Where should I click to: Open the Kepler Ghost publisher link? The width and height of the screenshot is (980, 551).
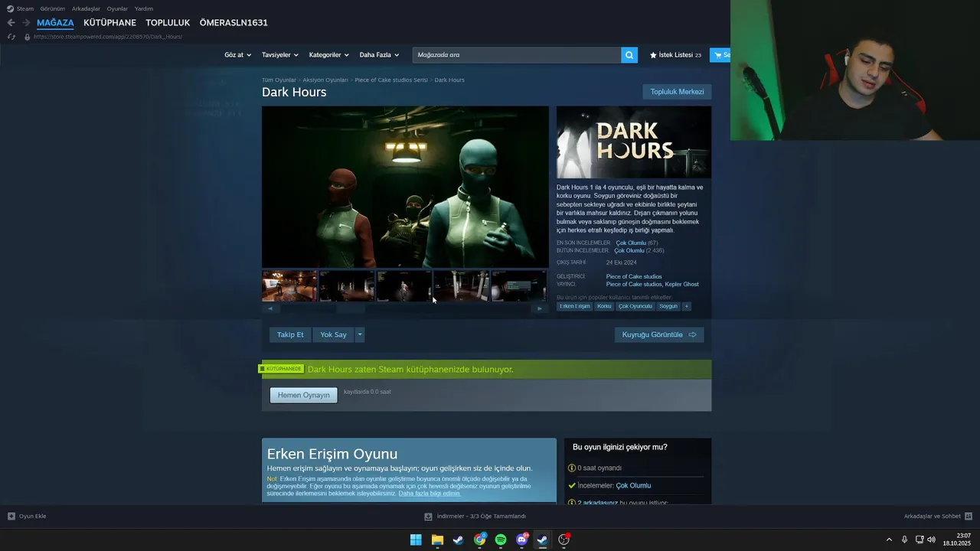pos(681,284)
